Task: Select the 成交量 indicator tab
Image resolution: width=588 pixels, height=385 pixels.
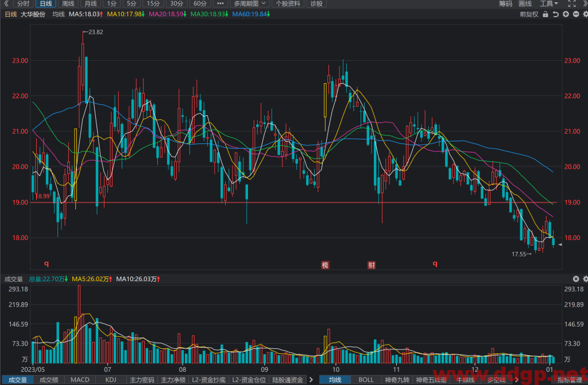Action: [x=18, y=380]
